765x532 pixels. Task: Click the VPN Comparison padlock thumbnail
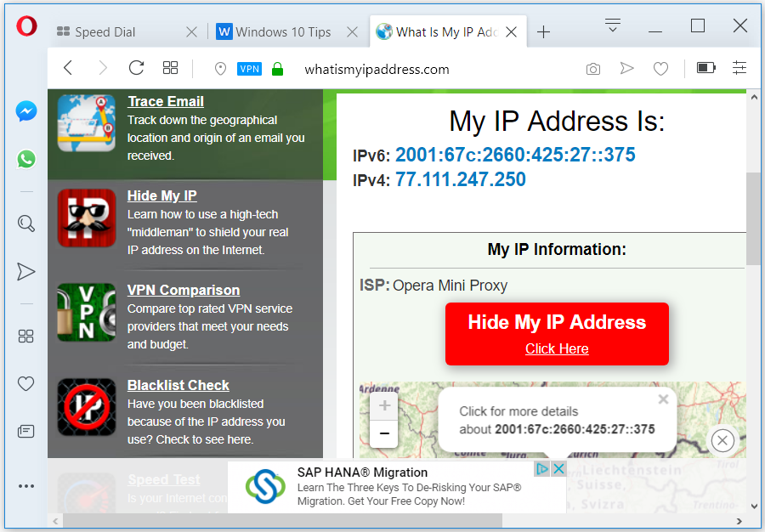(x=87, y=312)
